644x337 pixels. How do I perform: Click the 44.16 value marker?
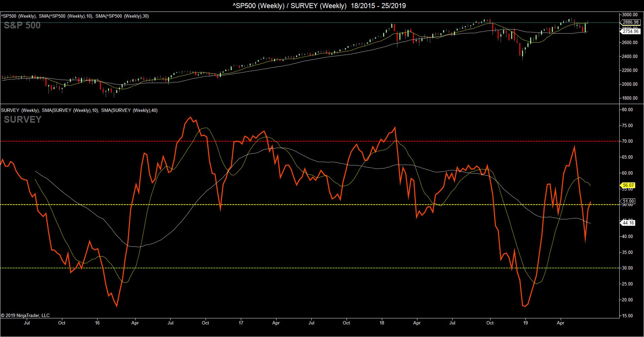click(x=628, y=223)
